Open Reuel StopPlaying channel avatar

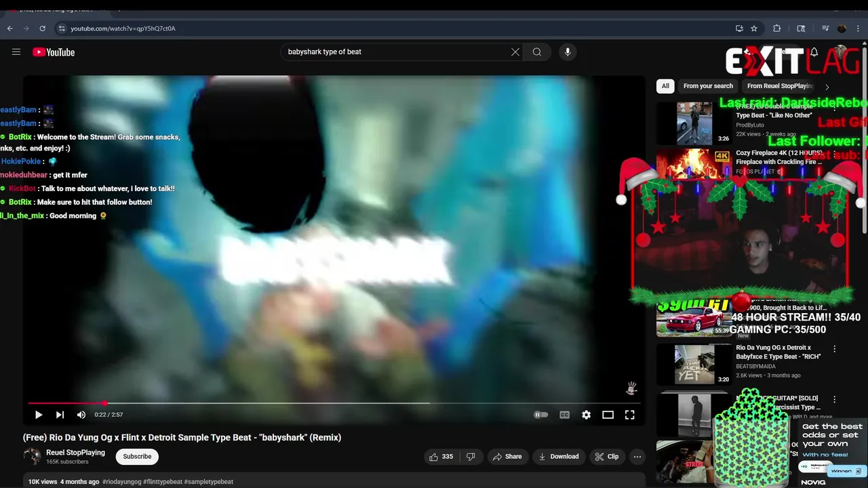[x=32, y=456]
